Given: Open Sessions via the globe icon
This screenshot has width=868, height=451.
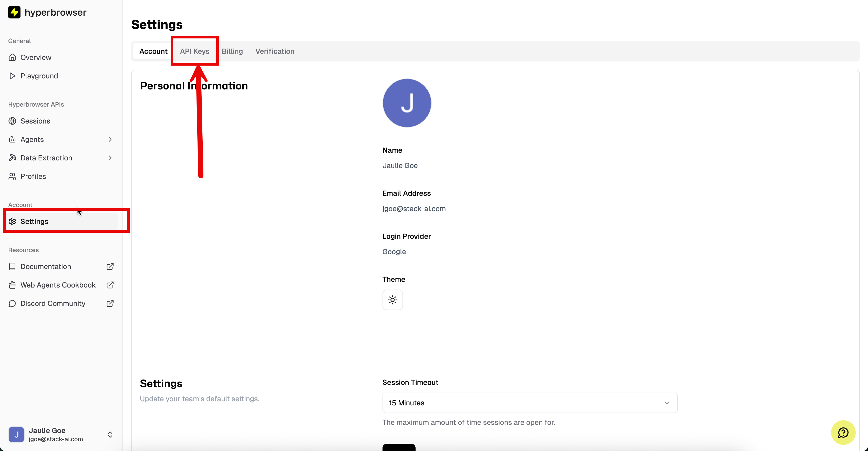Looking at the screenshot, I should (13, 121).
